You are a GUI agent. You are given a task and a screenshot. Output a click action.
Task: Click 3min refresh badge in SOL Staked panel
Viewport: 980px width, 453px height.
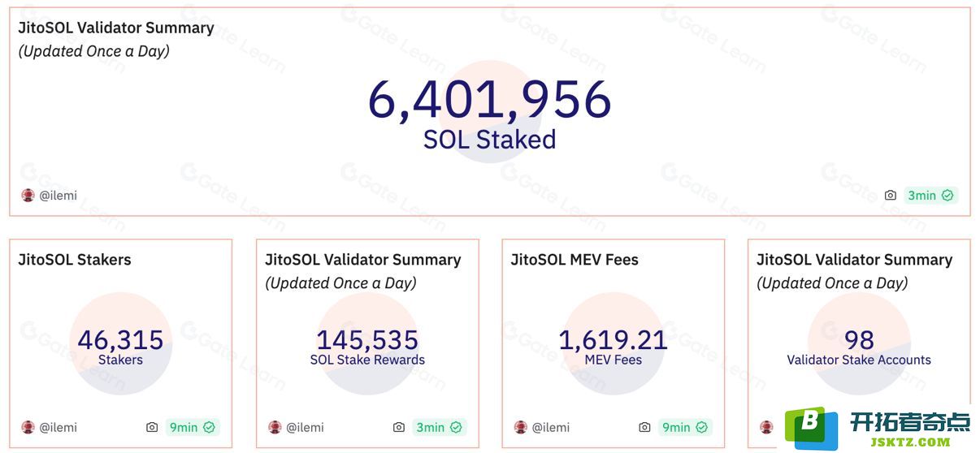tap(930, 196)
